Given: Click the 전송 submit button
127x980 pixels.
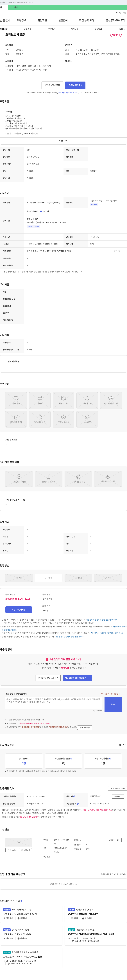Looking at the screenshot, I should pyautogui.click(x=113, y=704).
